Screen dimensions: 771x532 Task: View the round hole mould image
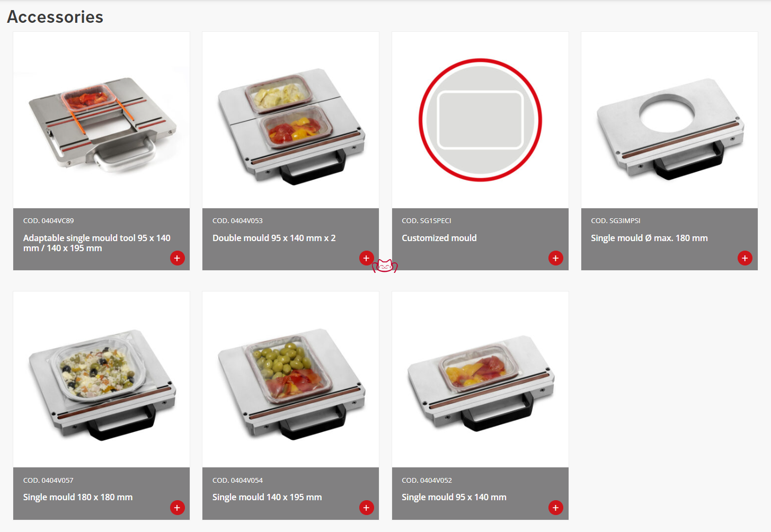pos(669,120)
